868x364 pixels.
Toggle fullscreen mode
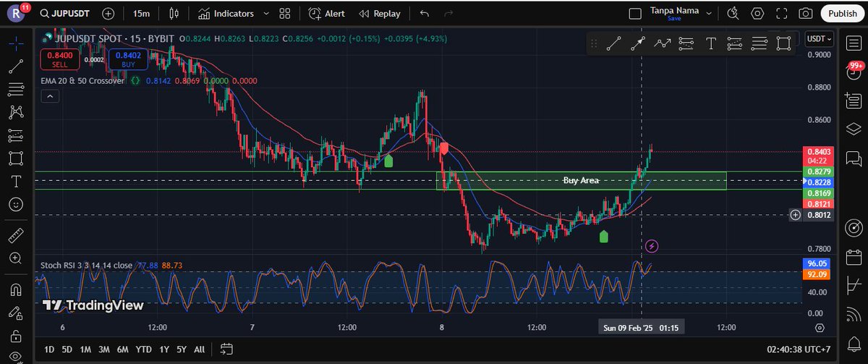click(x=782, y=13)
